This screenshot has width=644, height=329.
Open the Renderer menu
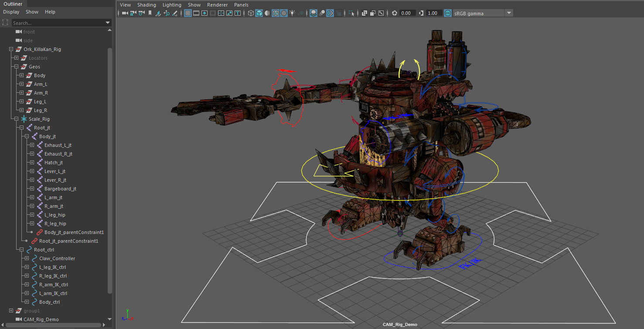pos(217,4)
